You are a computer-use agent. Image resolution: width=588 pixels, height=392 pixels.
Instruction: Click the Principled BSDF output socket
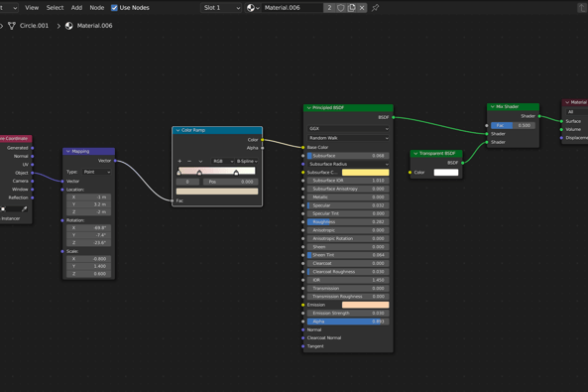pos(394,117)
